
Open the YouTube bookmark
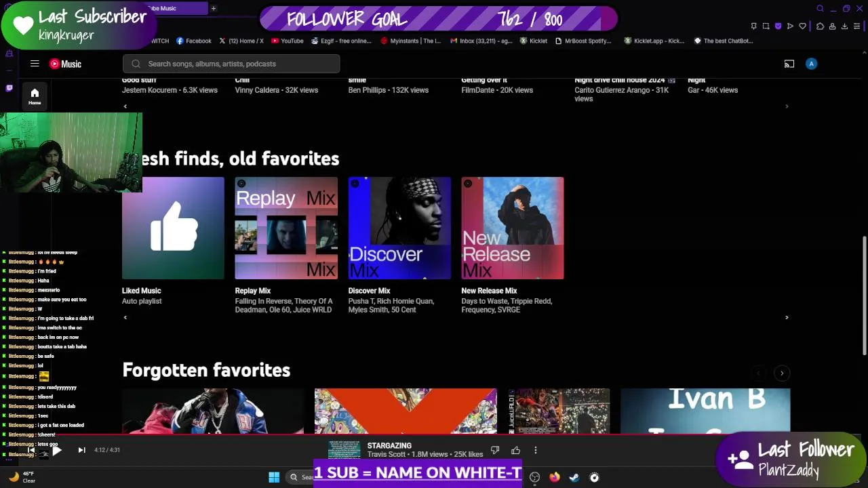[288, 41]
